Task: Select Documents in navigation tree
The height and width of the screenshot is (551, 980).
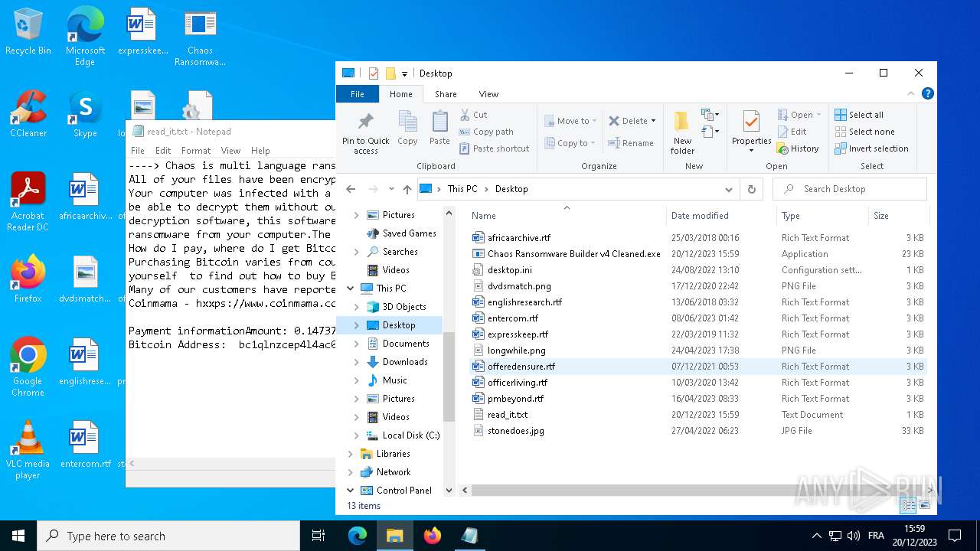Action: [x=406, y=344]
